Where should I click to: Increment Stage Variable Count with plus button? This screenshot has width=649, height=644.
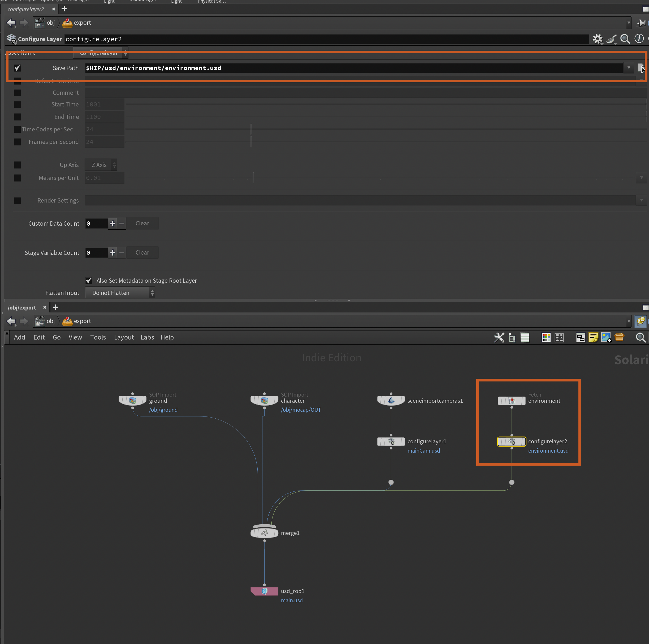[x=113, y=253]
